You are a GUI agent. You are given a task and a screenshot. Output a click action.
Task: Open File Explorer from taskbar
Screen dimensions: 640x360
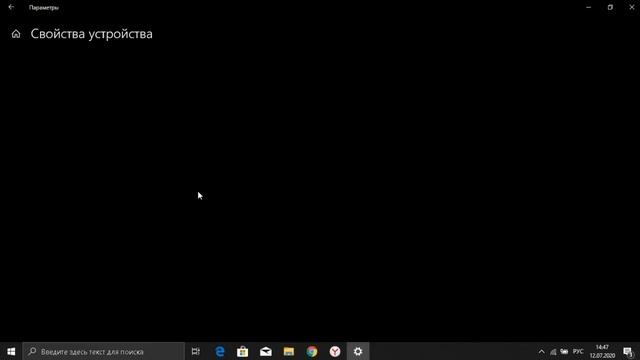tap(289, 351)
